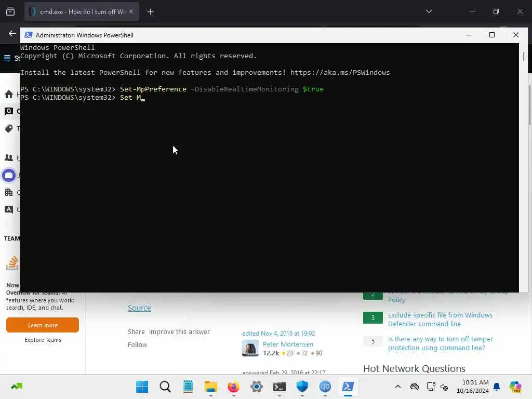The width and height of the screenshot is (532, 399).
Task: Open the Copilot preview icon on taskbar
Action: click(515, 387)
